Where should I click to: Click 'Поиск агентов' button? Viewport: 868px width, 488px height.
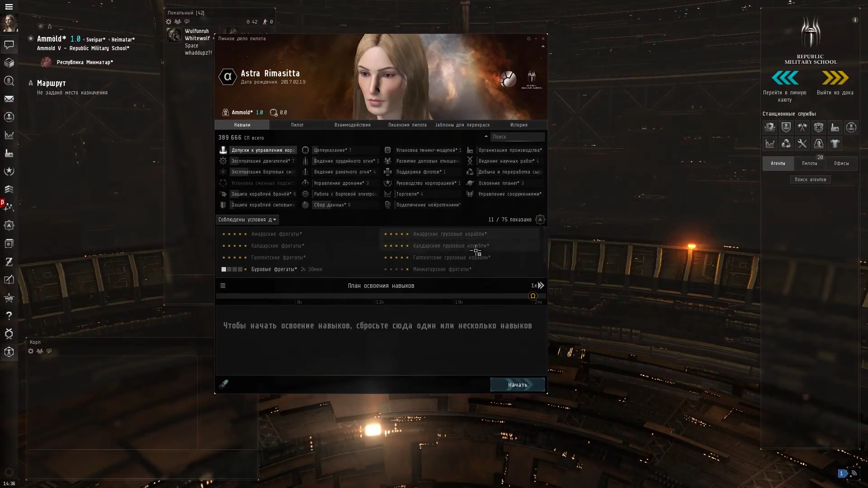(810, 179)
